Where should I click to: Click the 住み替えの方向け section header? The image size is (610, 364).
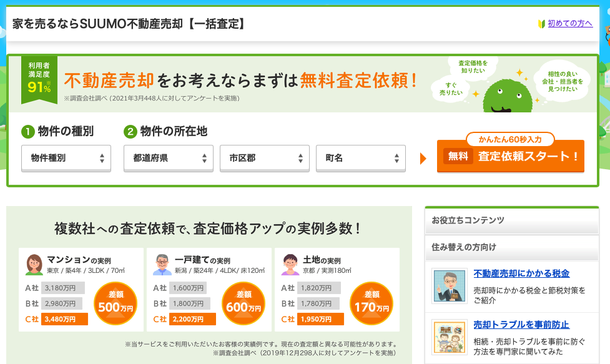[511, 247]
